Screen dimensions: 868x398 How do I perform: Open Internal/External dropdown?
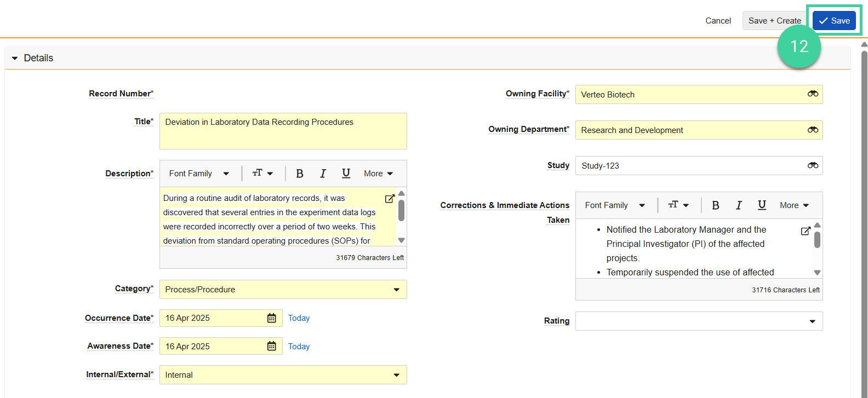283,375
